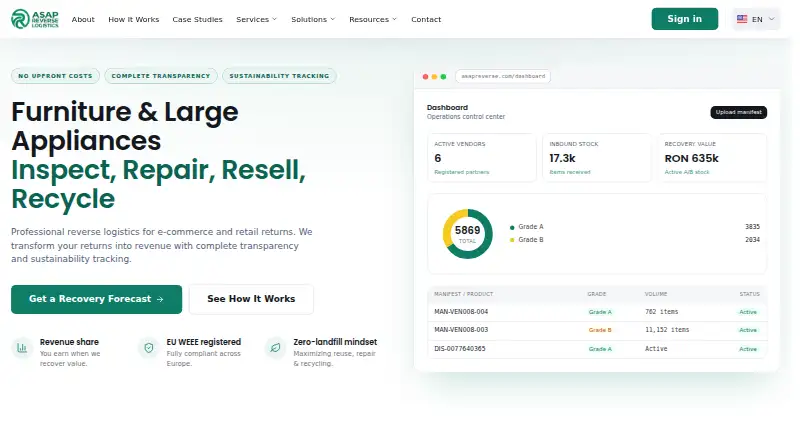Click the 11,152 items volume cell
The image size is (800, 440).
667,330
